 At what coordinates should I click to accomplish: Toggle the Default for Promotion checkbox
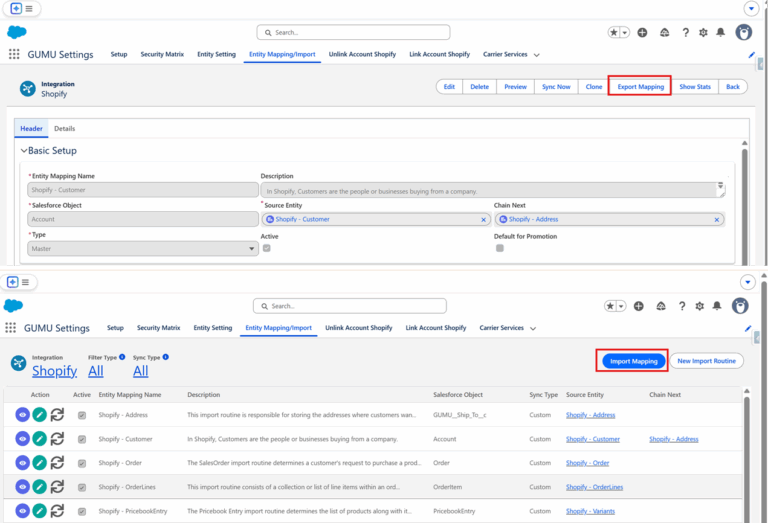click(x=499, y=248)
